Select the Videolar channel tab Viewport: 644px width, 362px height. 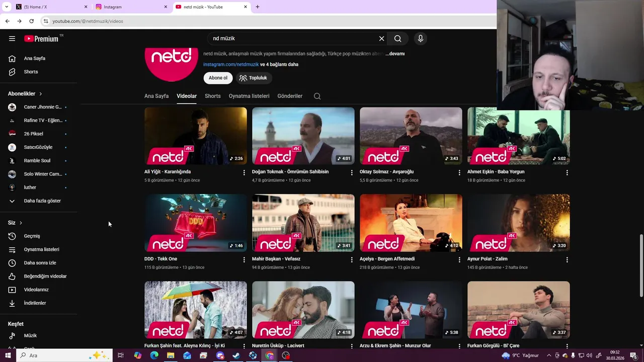187,96
